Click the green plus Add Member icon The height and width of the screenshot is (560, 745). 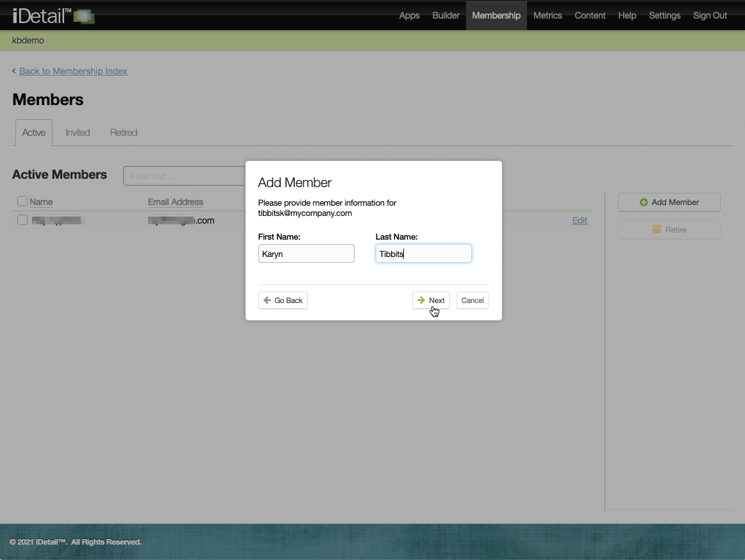coord(644,202)
